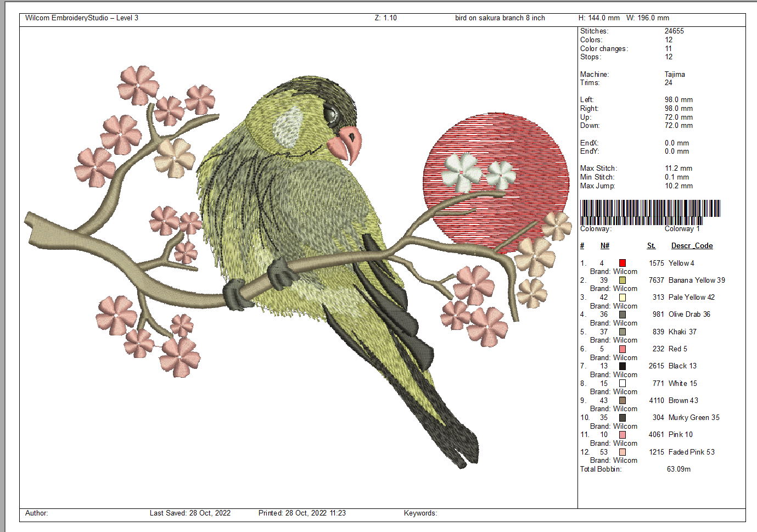Click the Pink 10 color swatch
Screen dimensions: 757x532
click(x=623, y=434)
